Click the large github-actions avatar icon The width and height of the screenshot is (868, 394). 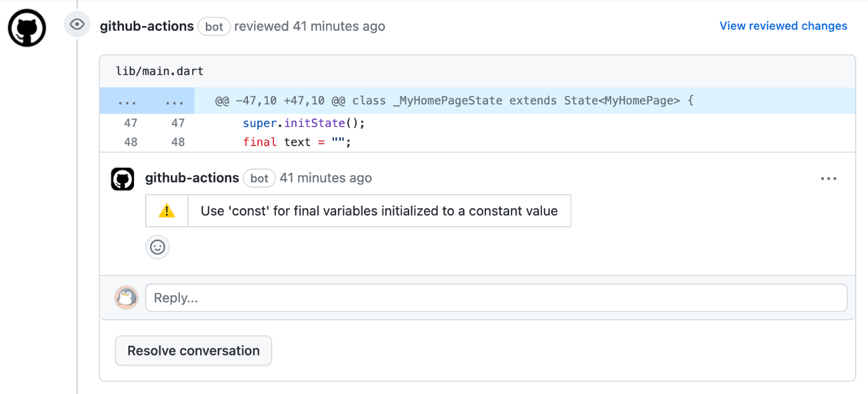tap(27, 28)
